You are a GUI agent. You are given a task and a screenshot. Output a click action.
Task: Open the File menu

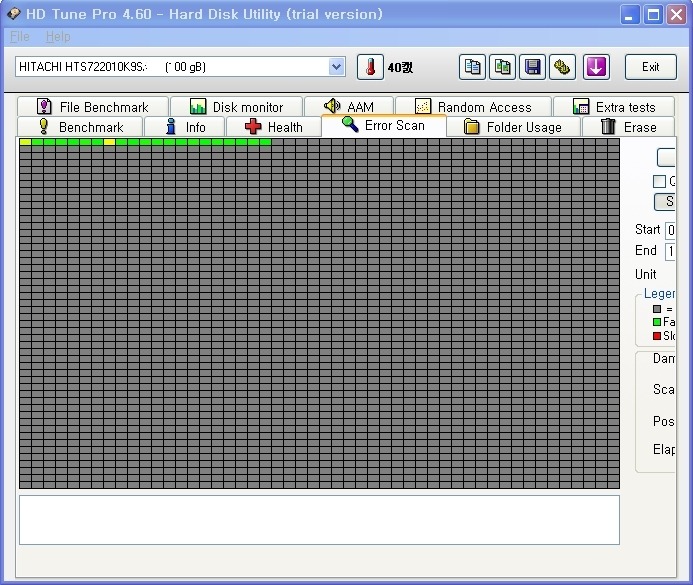19,36
